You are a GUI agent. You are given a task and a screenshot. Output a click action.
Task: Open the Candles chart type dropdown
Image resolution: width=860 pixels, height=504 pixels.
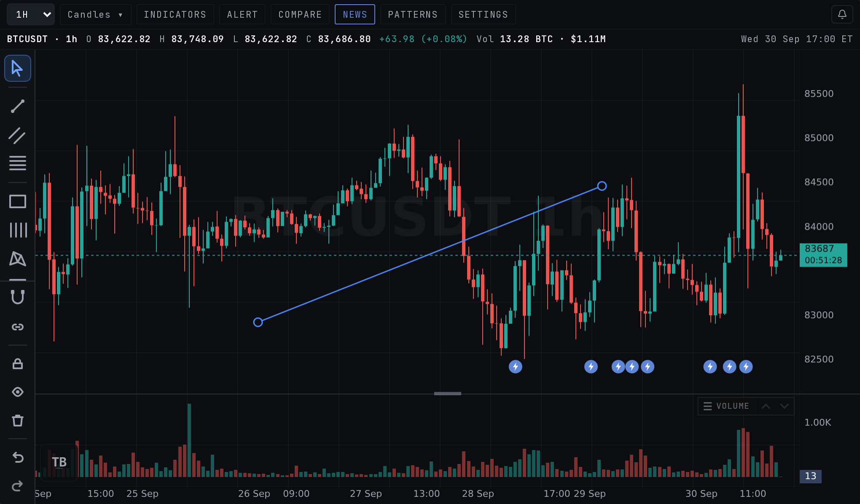click(95, 14)
